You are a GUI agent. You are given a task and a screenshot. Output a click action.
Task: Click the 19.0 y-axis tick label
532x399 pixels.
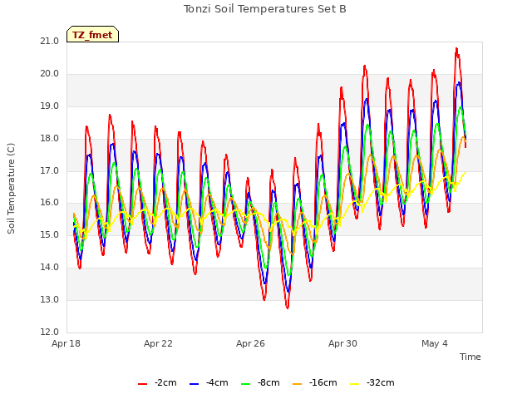point(50,106)
